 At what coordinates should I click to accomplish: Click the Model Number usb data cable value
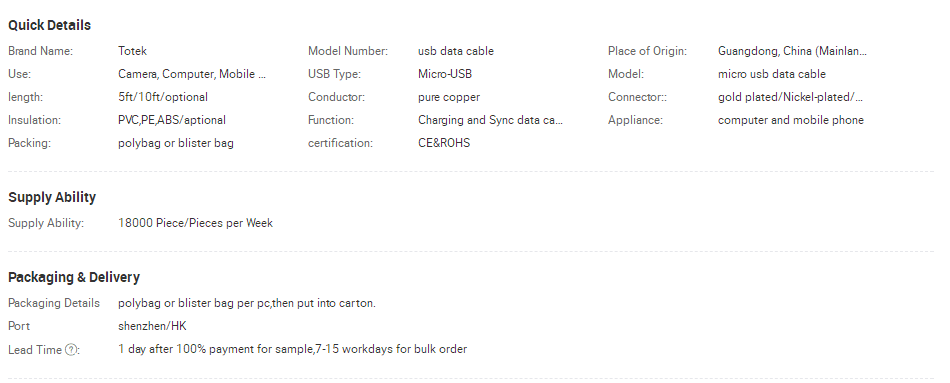[x=456, y=51]
